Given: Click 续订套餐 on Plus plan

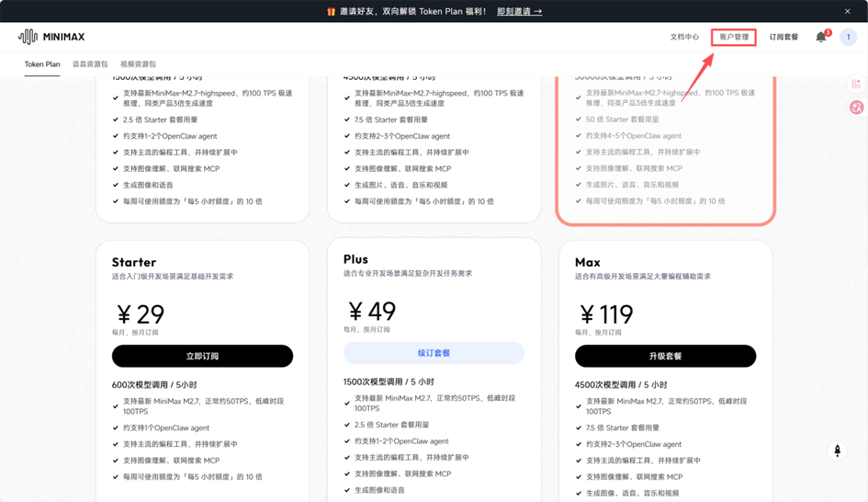Looking at the screenshot, I should (434, 353).
